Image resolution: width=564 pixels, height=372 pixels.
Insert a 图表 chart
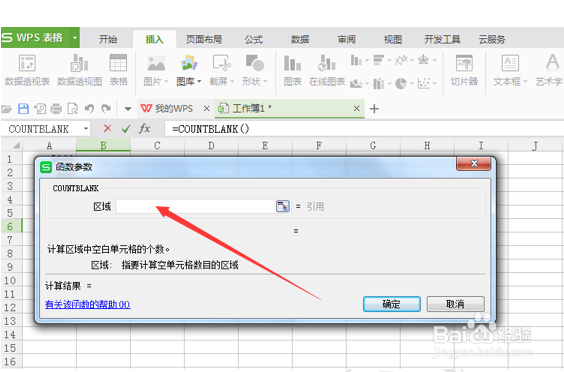292,71
